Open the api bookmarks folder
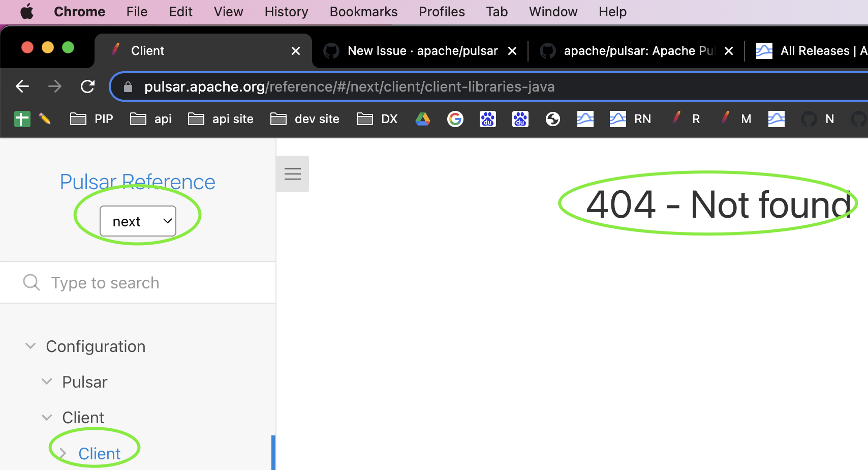Viewport: 868px width, 470px height. click(x=151, y=119)
